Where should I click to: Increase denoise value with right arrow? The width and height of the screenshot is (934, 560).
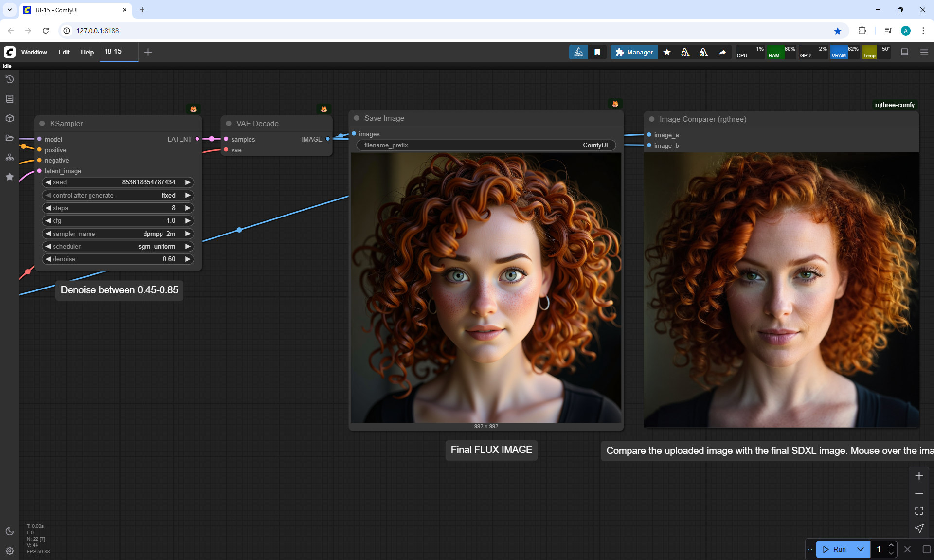coord(188,259)
